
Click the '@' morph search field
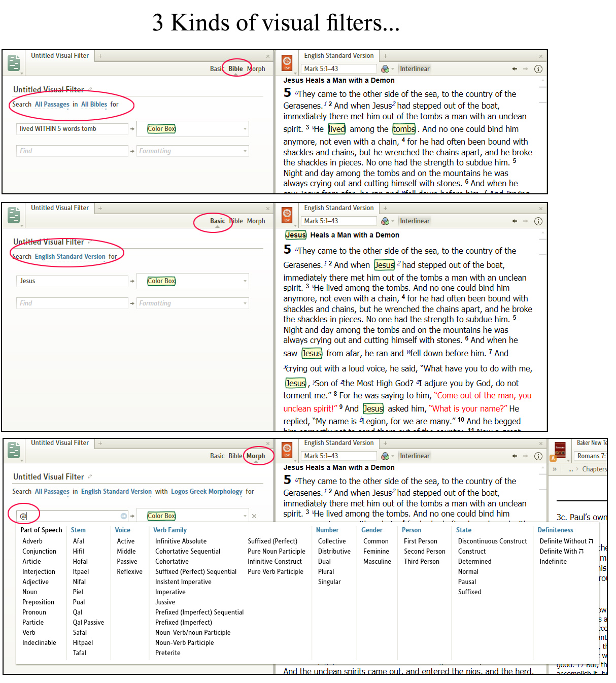tap(72, 516)
